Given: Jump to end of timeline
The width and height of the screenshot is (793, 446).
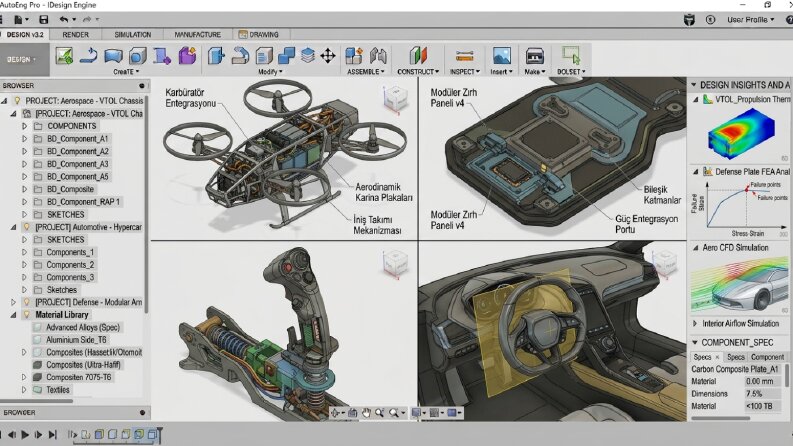Looking at the screenshot, I should click(53, 434).
